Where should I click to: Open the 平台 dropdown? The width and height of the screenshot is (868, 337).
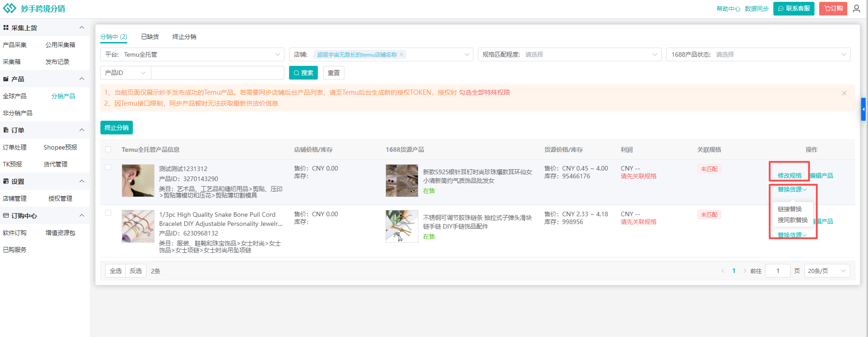point(192,54)
